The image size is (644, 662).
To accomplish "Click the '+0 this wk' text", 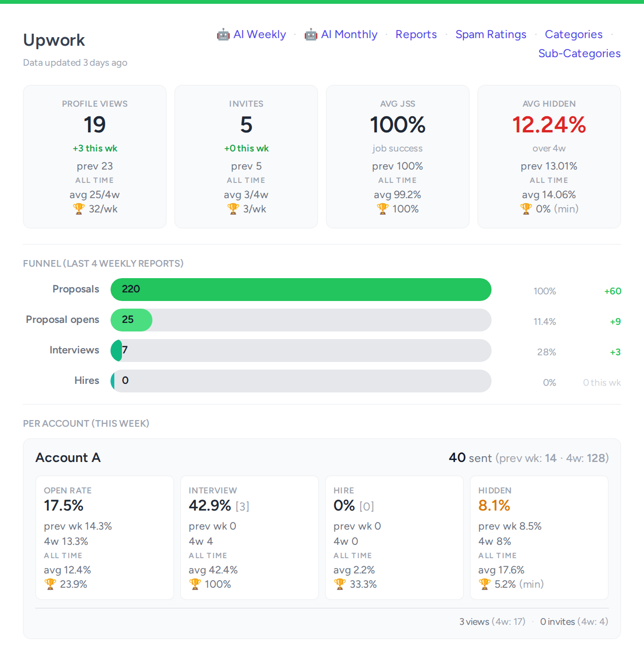I will point(246,148).
